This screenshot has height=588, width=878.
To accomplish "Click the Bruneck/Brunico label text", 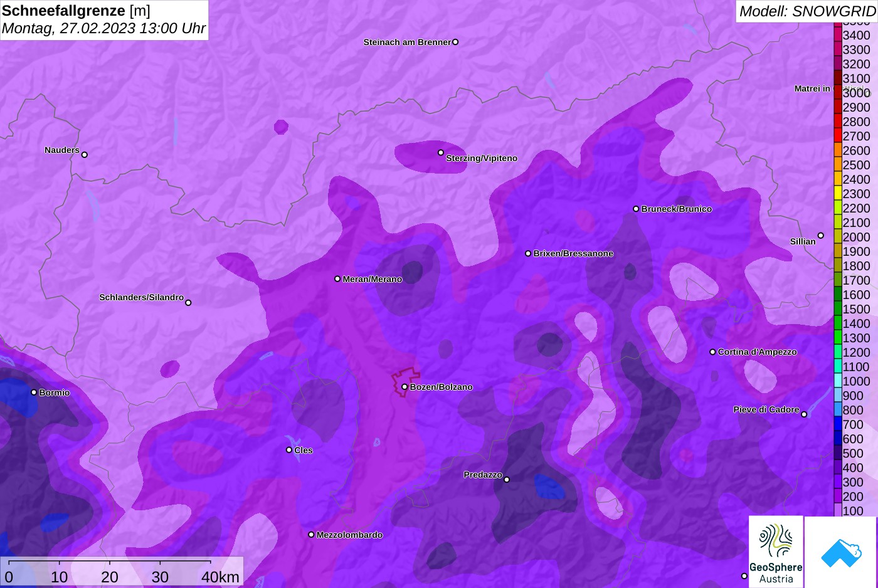I will click(677, 209).
